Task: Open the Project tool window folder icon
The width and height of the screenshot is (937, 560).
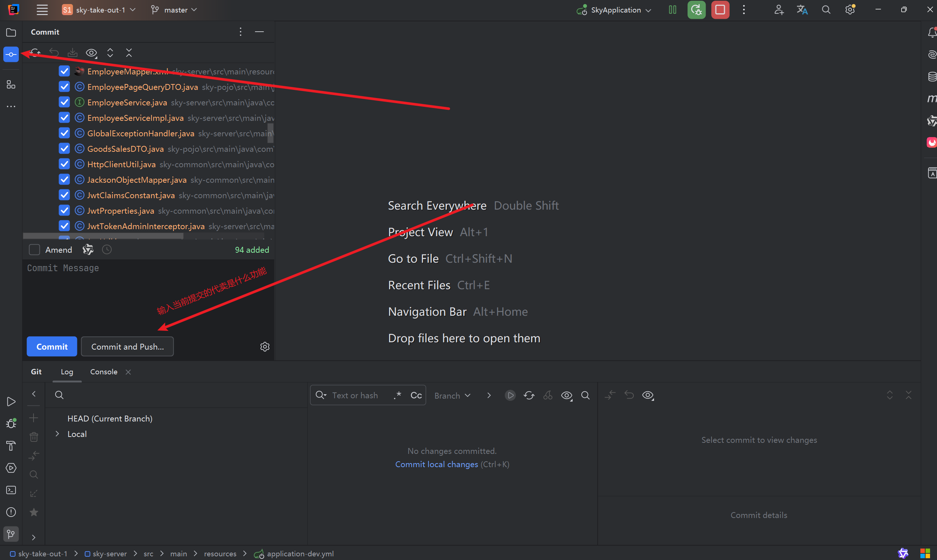Action: pos(11,32)
